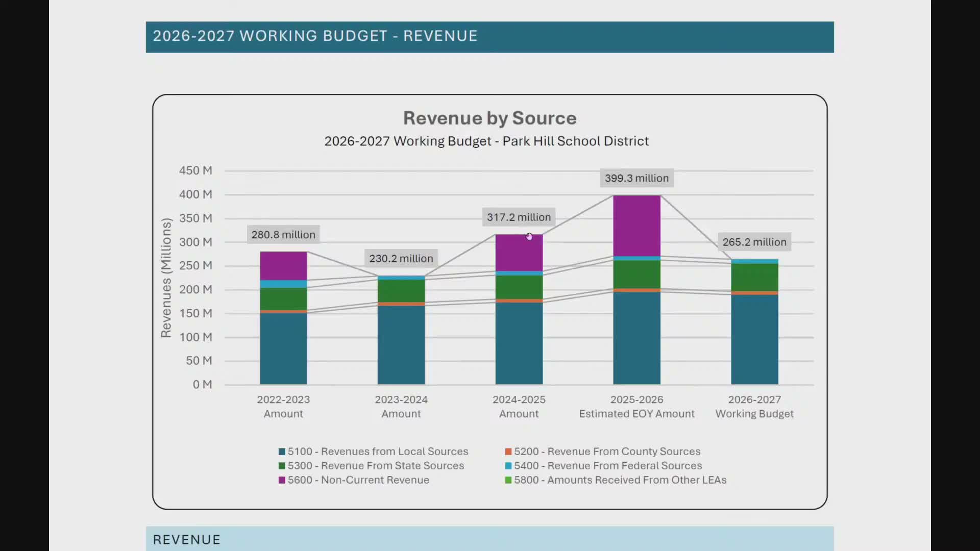
Task: Select the 2023-2024 Amount axis label
Action: click(x=401, y=407)
